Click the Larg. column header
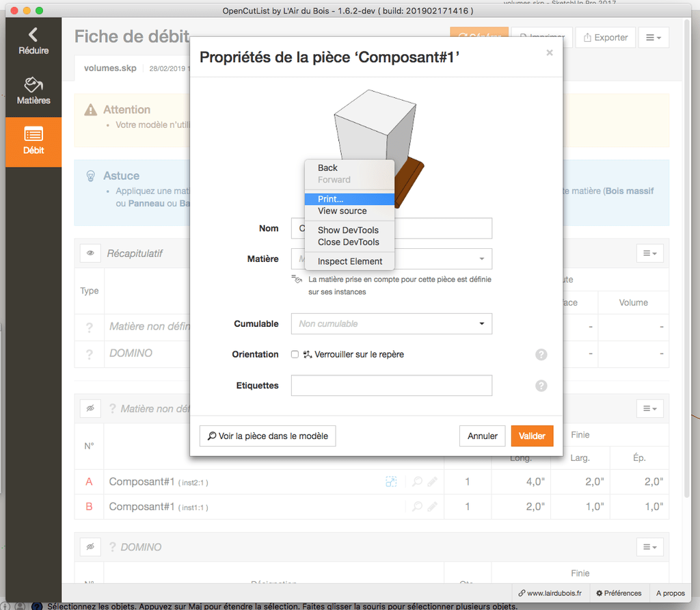 coord(580,457)
